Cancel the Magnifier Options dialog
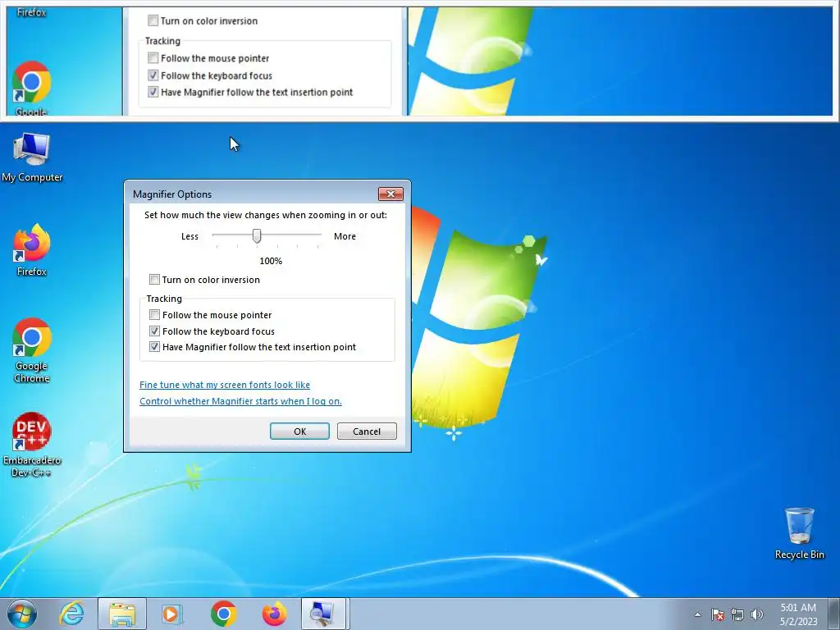The height and width of the screenshot is (630, 840). click(x=367, y=431)
